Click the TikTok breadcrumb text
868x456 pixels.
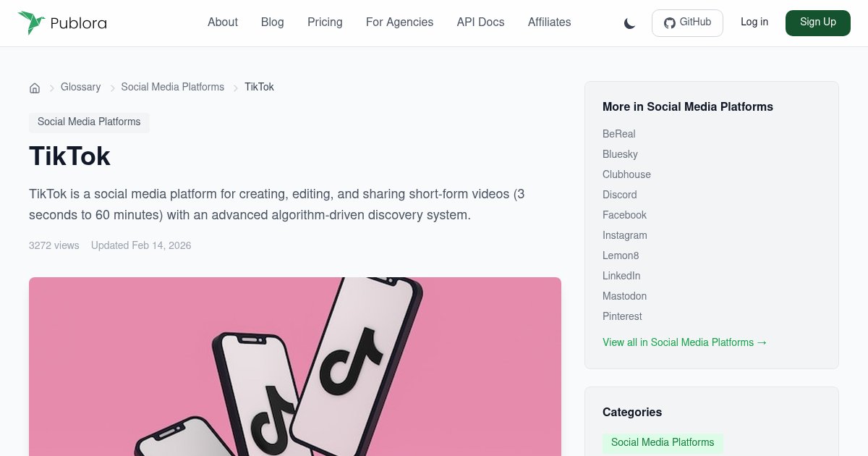click(259, 87)
